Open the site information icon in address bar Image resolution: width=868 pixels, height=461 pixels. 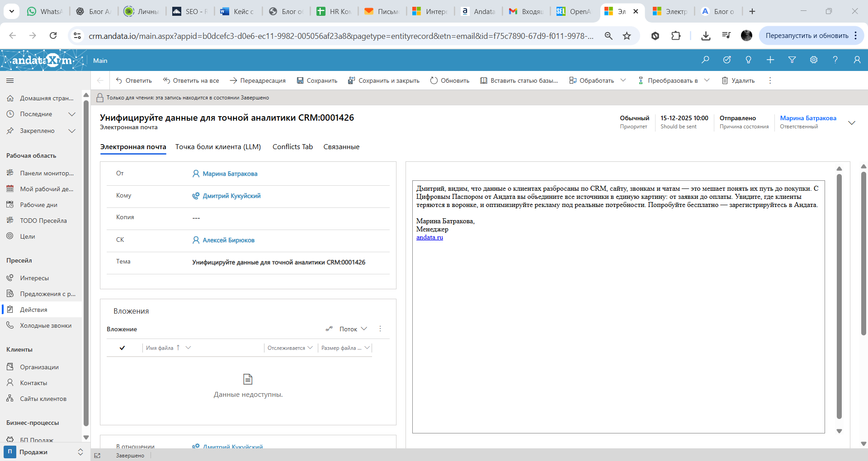(x=77, y=36)
